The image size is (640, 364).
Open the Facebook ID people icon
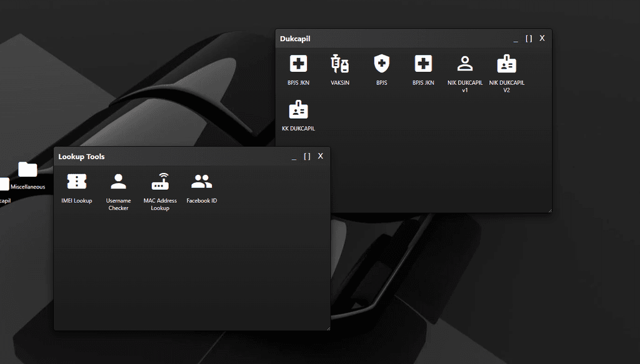coord(202,182)
